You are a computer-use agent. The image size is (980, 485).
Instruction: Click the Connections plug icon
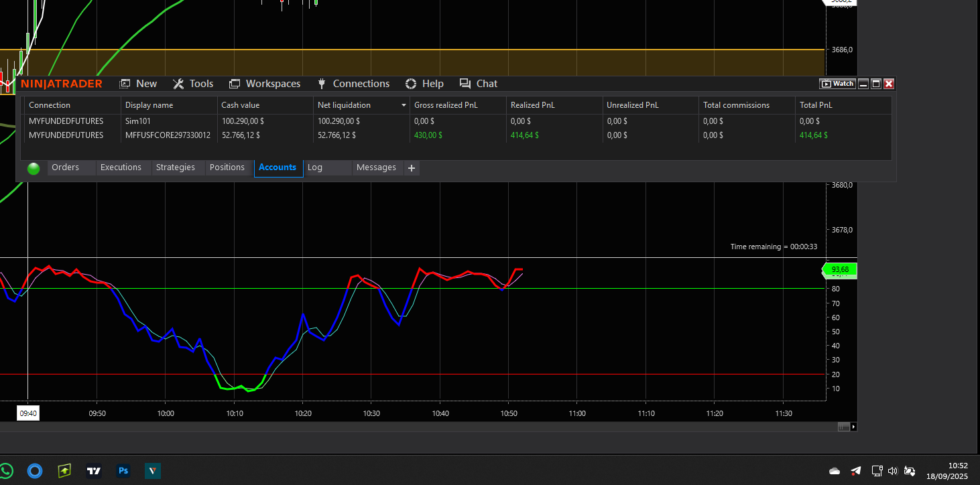click(321, 84)
